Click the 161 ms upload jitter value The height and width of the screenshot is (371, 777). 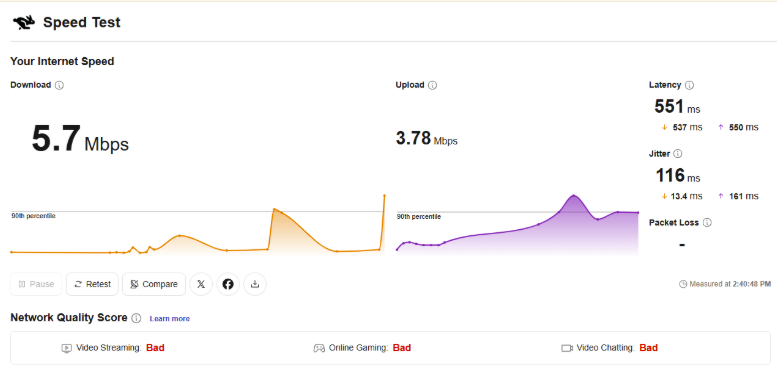point(744,197)
